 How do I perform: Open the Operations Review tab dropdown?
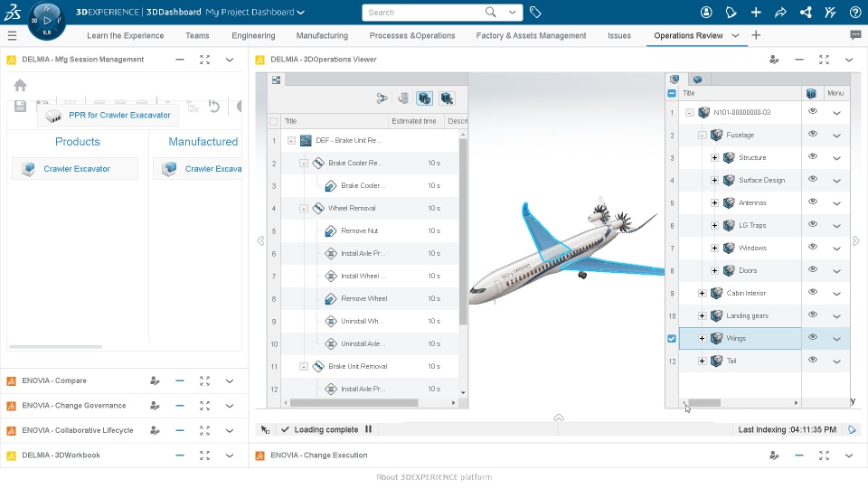[735, 35]
